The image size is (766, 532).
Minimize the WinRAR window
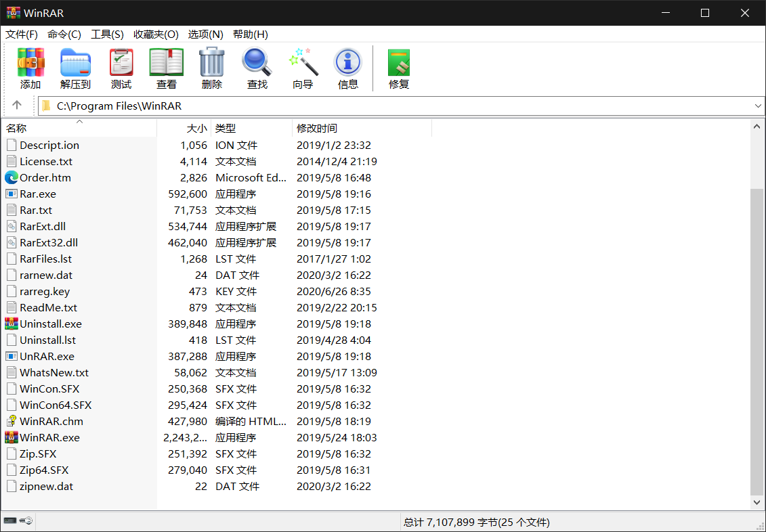tap(665, 13)
